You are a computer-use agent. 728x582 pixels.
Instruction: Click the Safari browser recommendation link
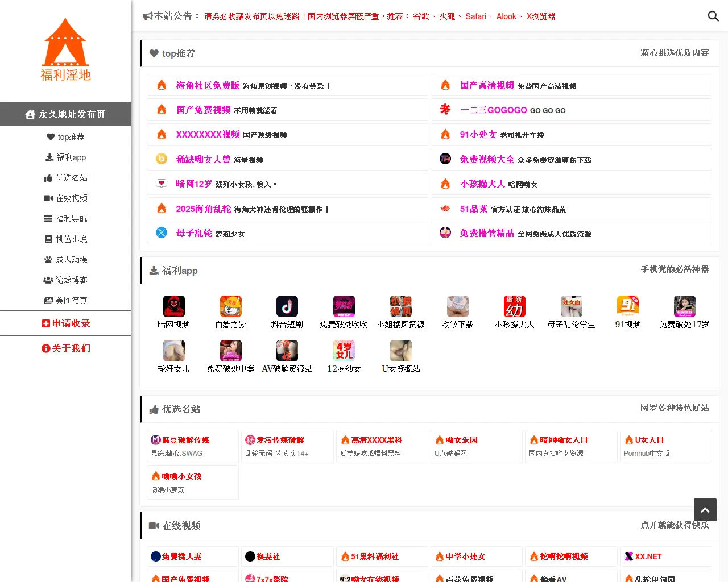[475, 16]
